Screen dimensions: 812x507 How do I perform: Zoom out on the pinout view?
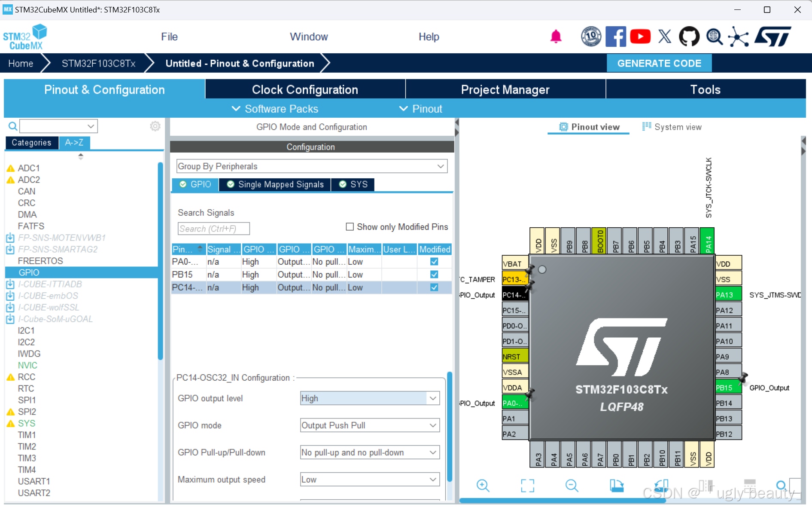click(572, 486)
